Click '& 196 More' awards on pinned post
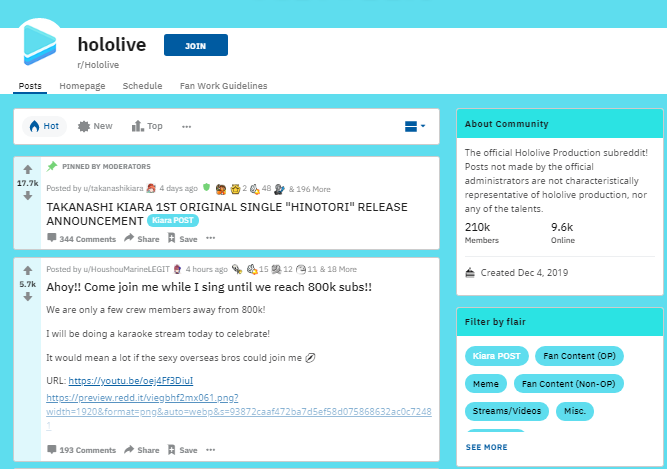Image resolution: width=667 pixels, height=469 pixels. [x=309, y=189]
